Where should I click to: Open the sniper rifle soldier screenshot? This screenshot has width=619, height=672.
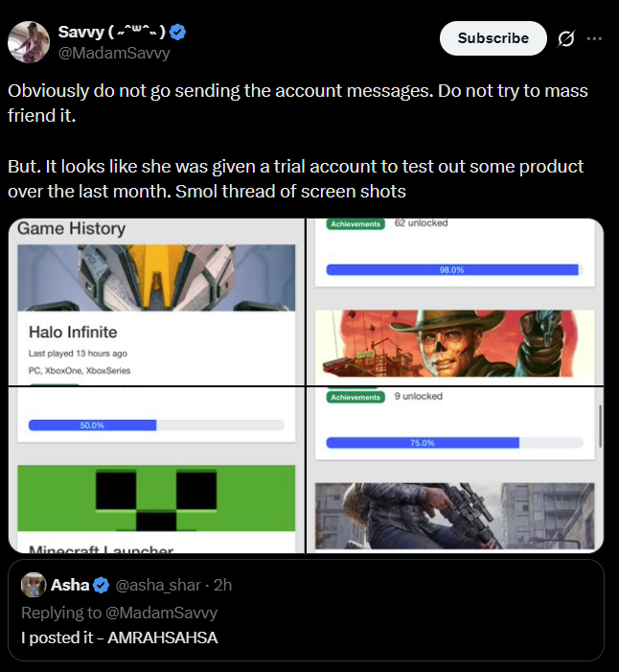pyautogui.click(x=454, y=516)
